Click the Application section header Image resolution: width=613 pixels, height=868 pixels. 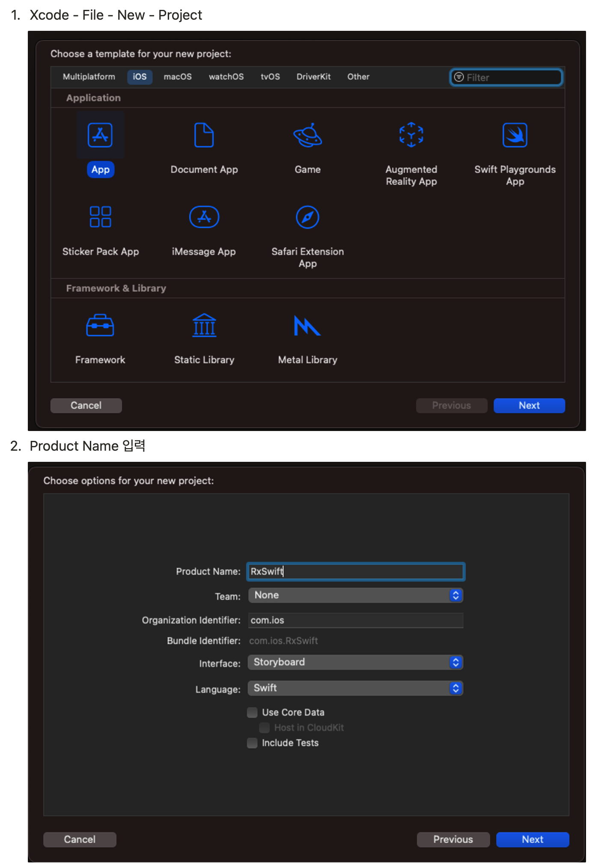point(93,98)
